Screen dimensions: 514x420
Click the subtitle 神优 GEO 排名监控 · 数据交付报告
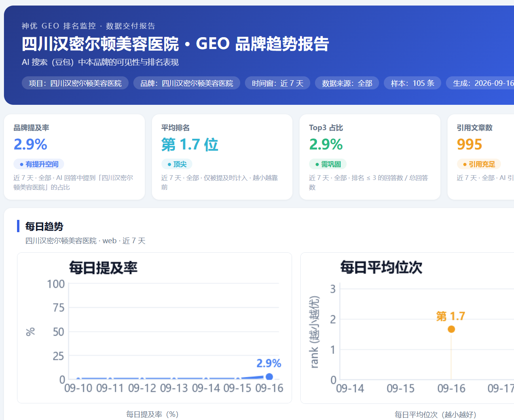[x=88, y=26]
